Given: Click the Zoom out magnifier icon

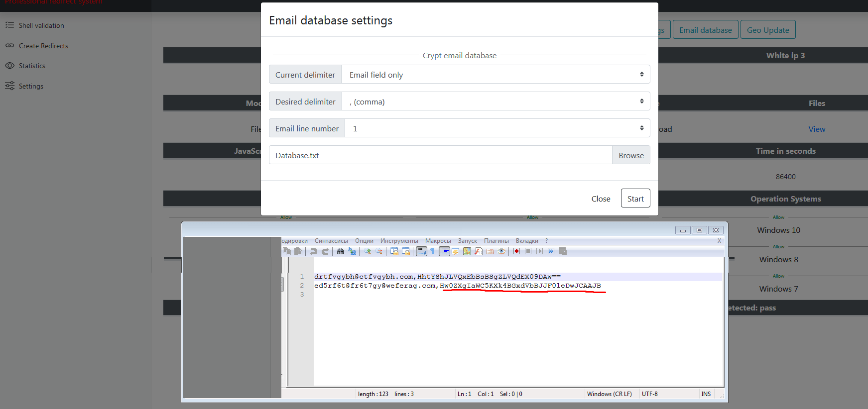Looking at the screenshot, I should tap(379, 251).
